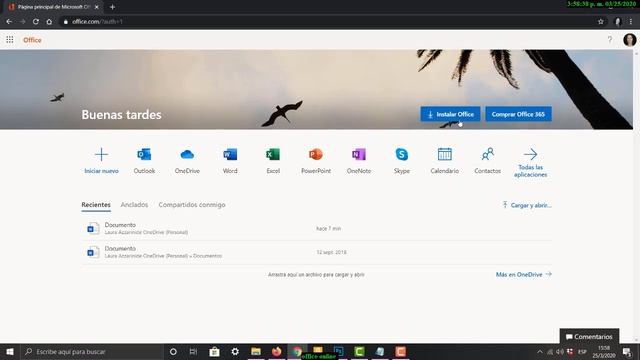The height and width of the screenshot is (360, 640).
Task: Select the Anclados tab
Action: pos(134,205)
